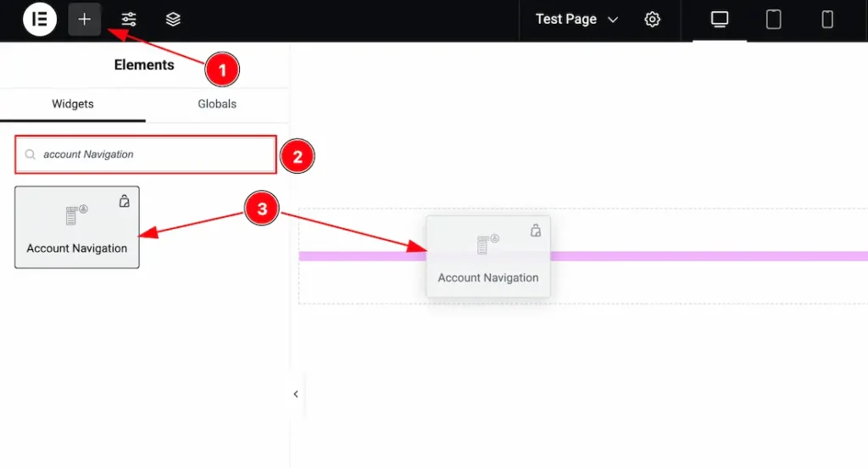The image size is (868, 468).
Task: Click the search magnifier icon
Action: (31, 154)
